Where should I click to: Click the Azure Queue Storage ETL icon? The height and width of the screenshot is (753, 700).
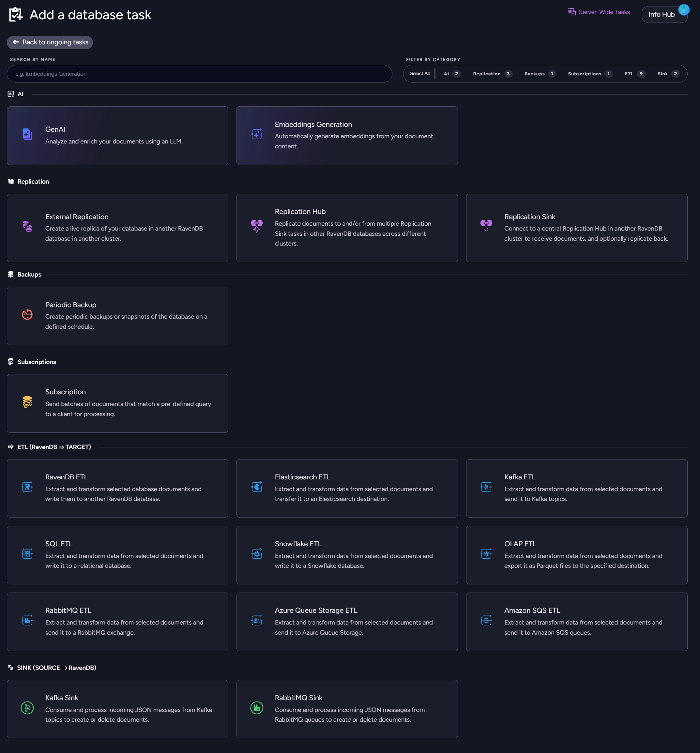click(x=256, y=620)
